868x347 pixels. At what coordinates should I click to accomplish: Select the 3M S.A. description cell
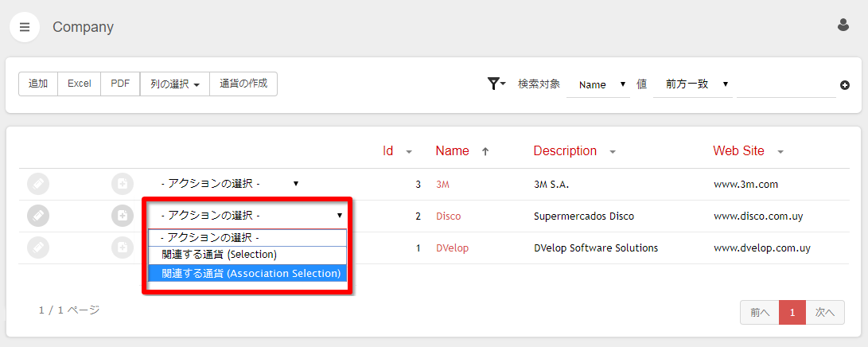(x=551, y=185)
